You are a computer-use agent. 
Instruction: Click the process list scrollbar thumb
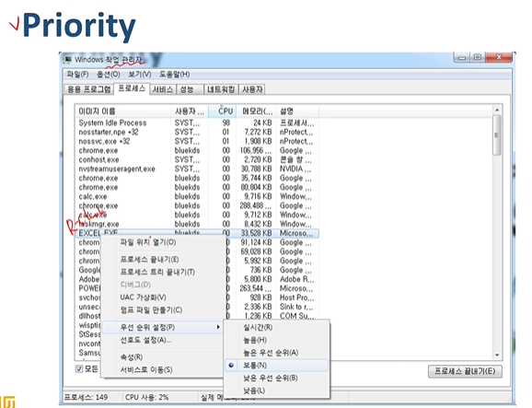pyautogui.click(x=497, y=135)
